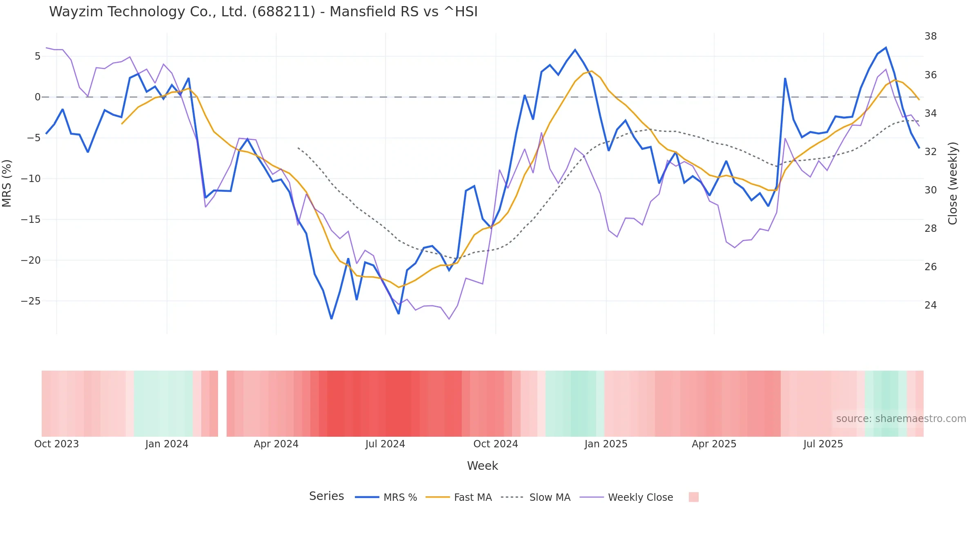Screen dimensions: 980x551
Task: Click the '38' right axis tick
Action: (x=931, y=36)
